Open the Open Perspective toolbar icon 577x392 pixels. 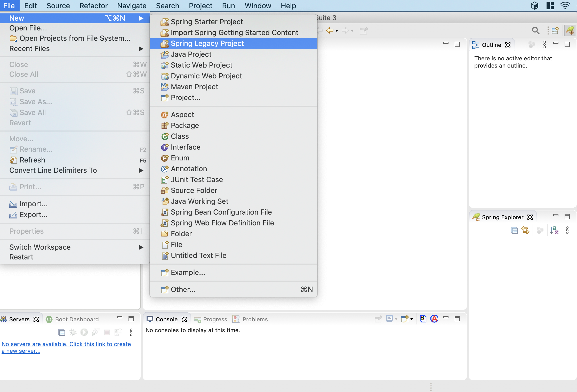[555, 31]
